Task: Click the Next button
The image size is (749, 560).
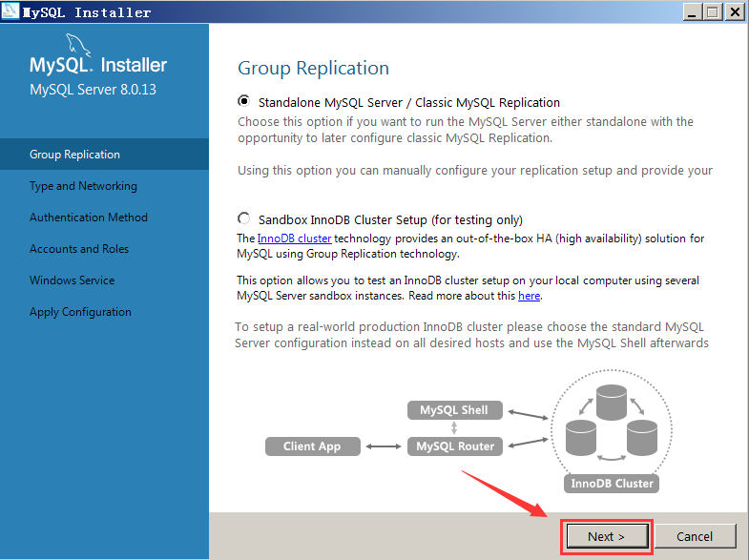Action: 607,536
